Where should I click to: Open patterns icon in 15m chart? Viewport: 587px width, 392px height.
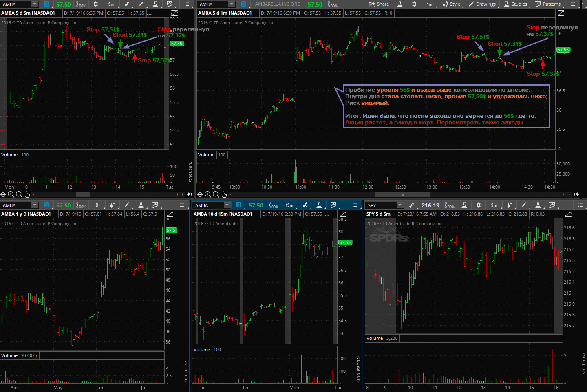[x=333, y=205]
